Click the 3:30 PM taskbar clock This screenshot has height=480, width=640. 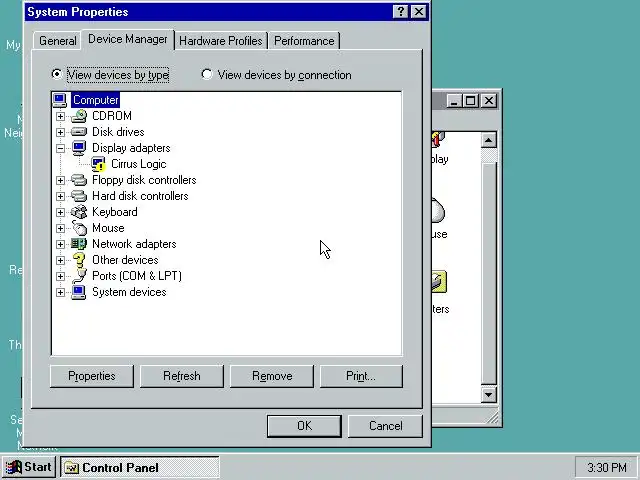(x=607, y=467)
